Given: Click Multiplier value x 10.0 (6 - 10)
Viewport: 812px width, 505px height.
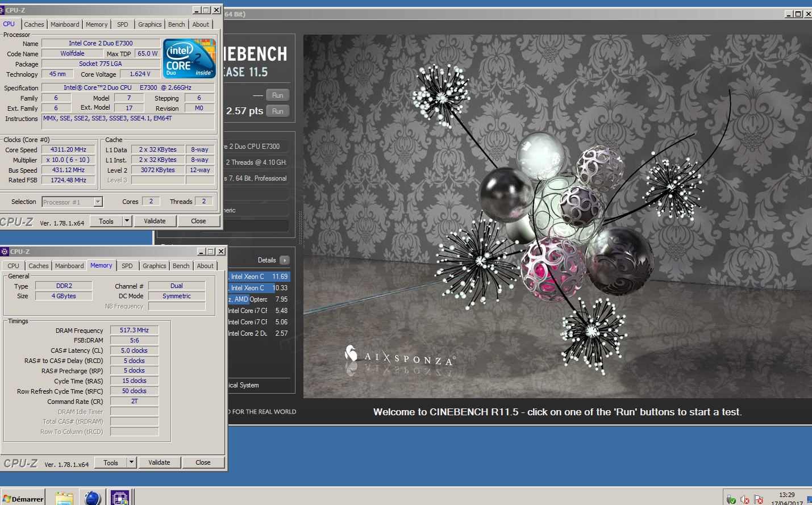Looking at the screenshot, I should point(68,160).
